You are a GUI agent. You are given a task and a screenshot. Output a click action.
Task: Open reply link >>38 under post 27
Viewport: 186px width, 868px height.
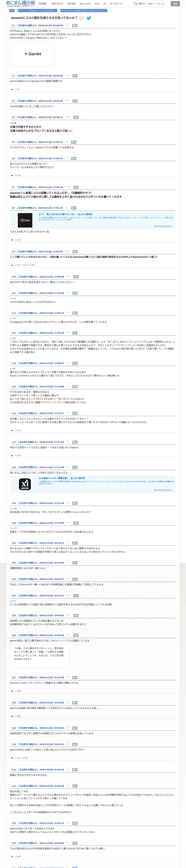pyautogui.click(x=18, y=691)
